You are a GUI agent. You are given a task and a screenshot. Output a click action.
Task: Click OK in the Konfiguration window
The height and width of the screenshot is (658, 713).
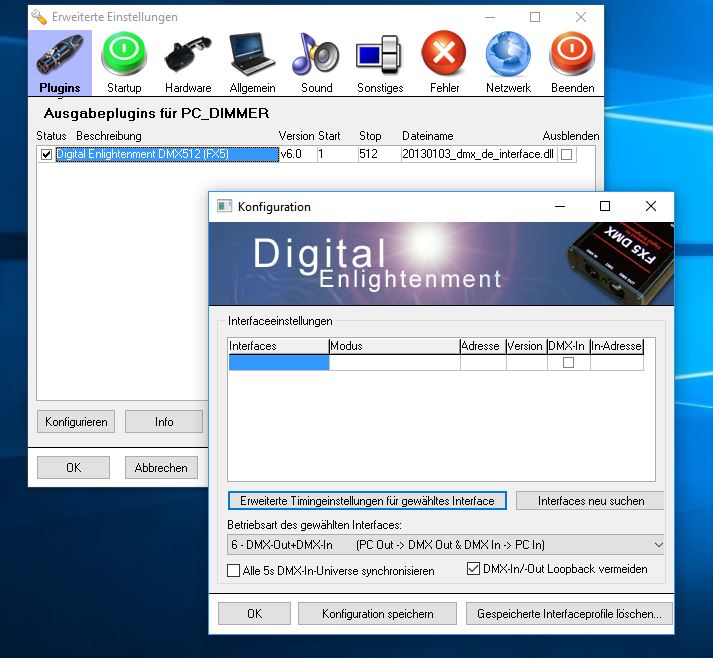254,613
